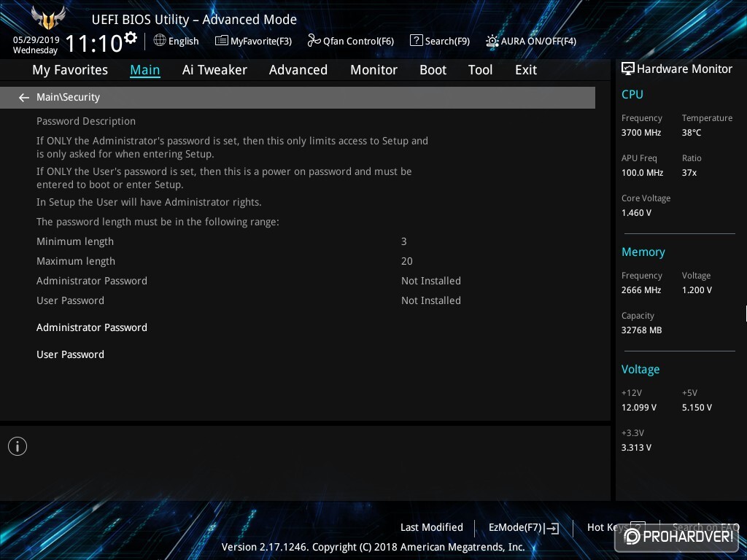Viewport: 747px width, 560px height.
Task: Click the Ratio 37x value
Action: coord(689,172)
